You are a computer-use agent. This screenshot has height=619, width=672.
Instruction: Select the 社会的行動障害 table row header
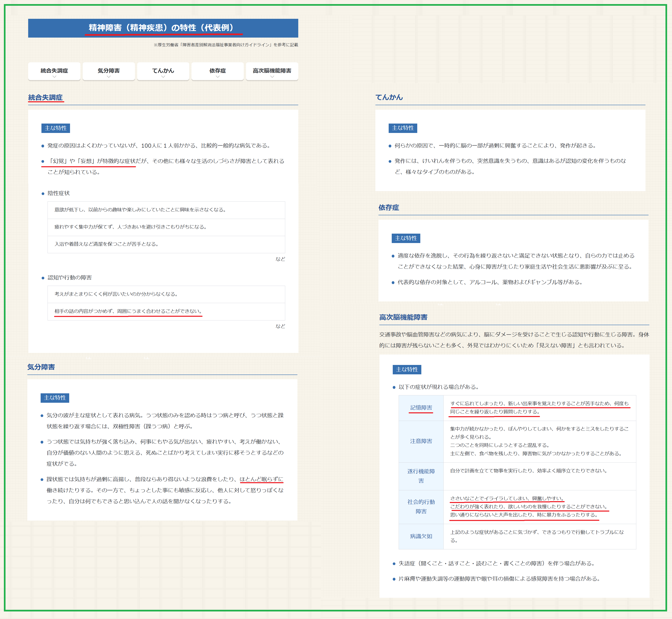(x=421, y=506)
